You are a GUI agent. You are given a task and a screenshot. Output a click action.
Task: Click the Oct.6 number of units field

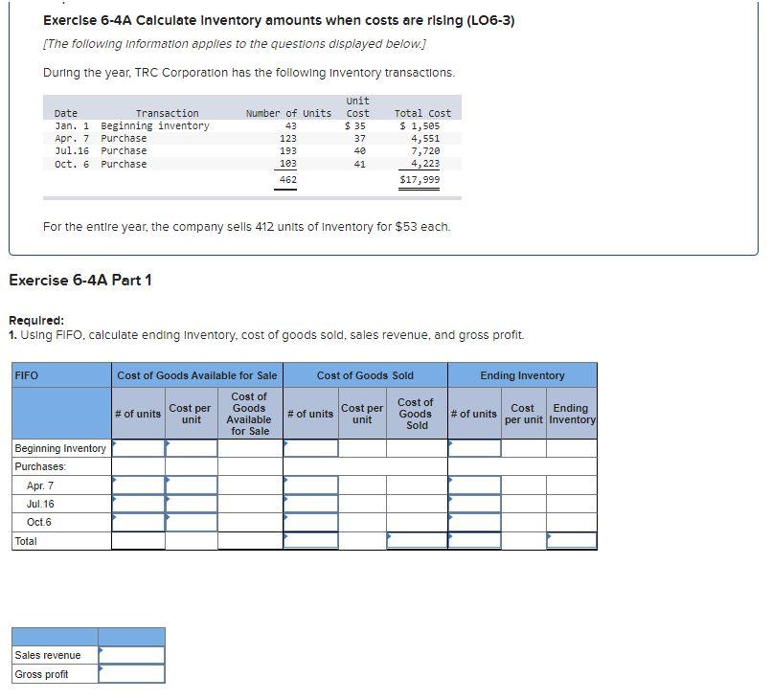(136, 522)
